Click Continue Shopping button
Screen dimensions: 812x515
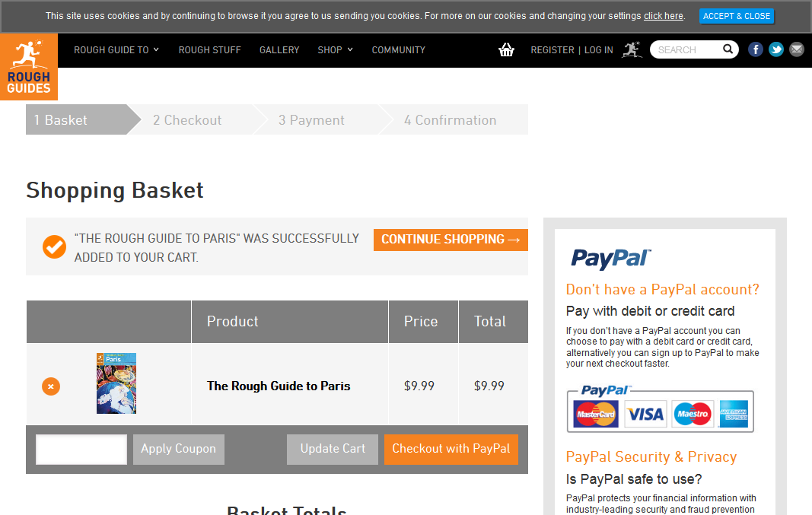coord(451,240)
